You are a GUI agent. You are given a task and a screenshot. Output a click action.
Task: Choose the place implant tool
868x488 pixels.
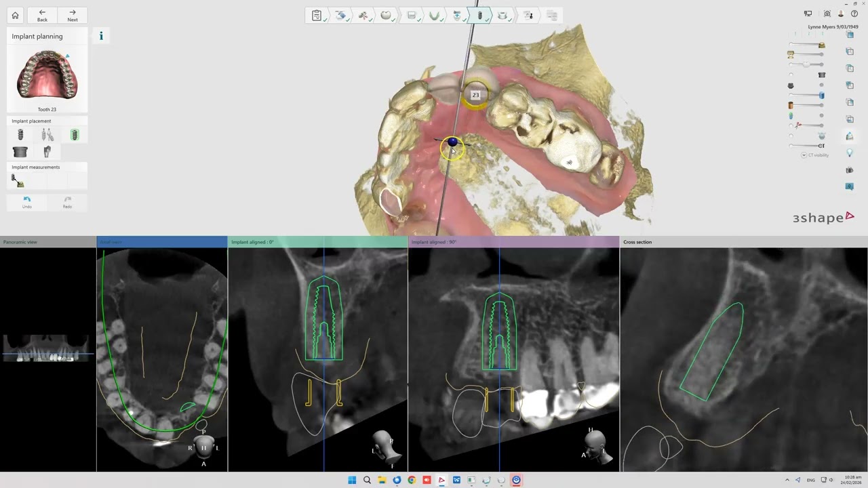point(20,135)
